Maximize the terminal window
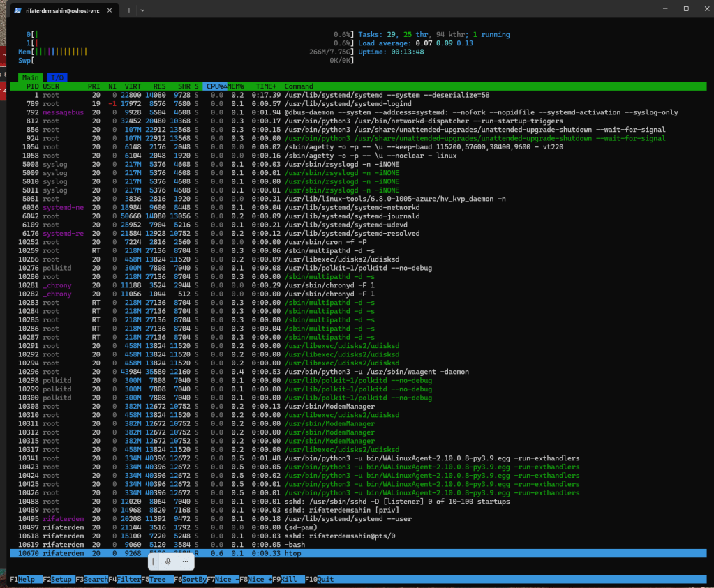Image resolution: width=714 pixels, height=588 pixels. (686, 8)
